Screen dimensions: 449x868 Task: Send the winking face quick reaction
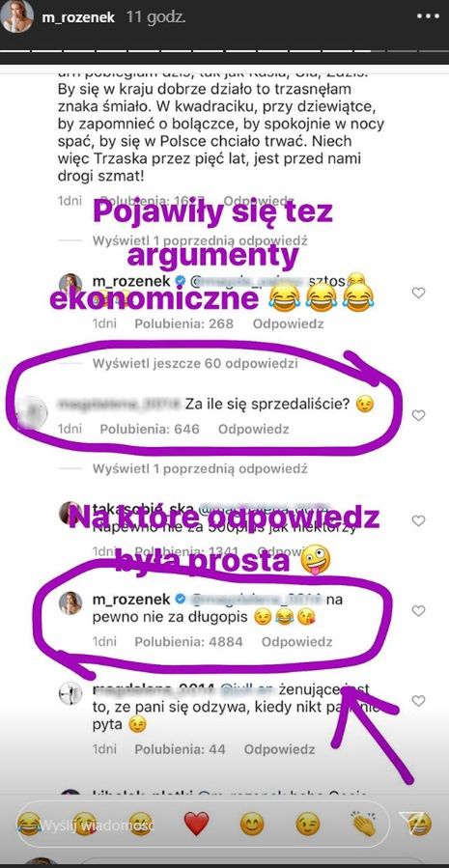[x=308, y=824]
